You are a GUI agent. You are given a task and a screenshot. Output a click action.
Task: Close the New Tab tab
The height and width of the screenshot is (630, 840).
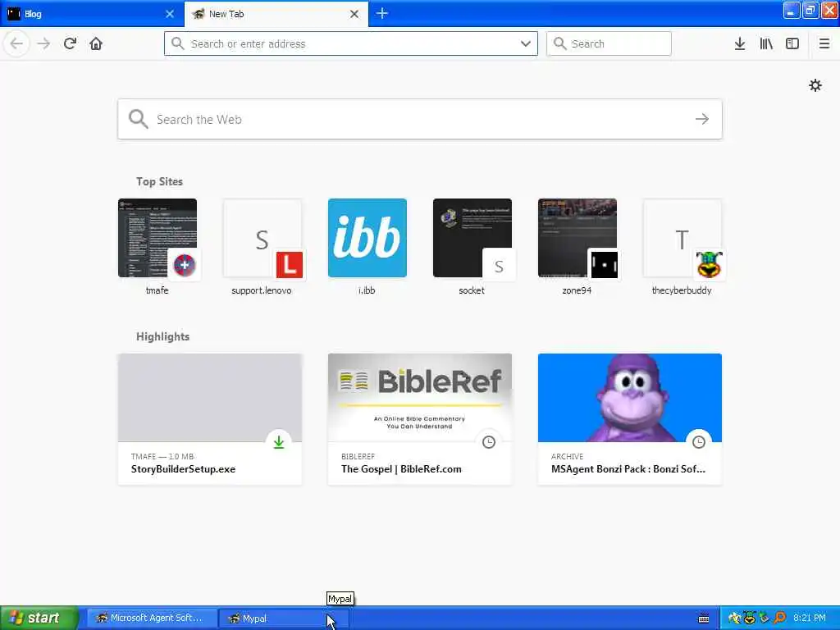[x=354, y=14]
